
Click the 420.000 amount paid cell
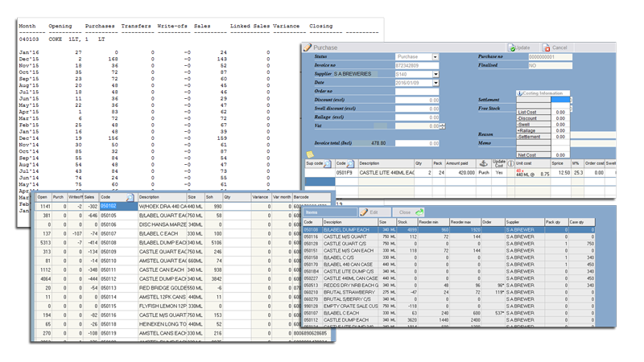click(460, 173)
